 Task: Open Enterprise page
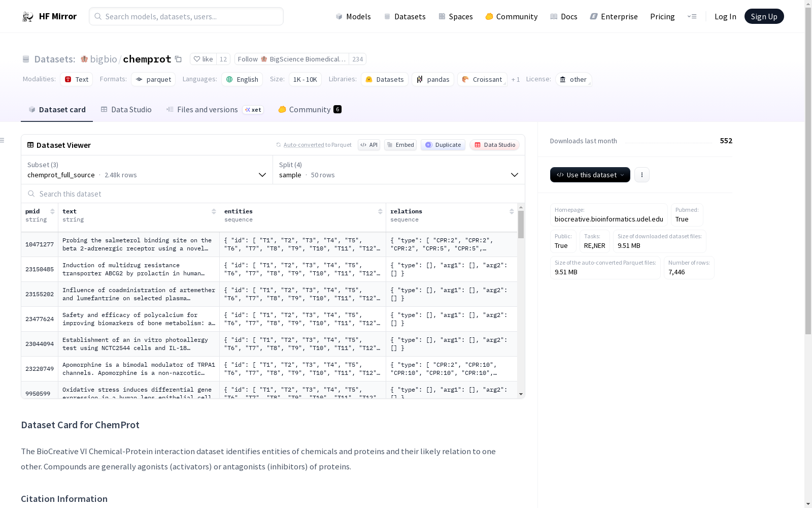614,16
